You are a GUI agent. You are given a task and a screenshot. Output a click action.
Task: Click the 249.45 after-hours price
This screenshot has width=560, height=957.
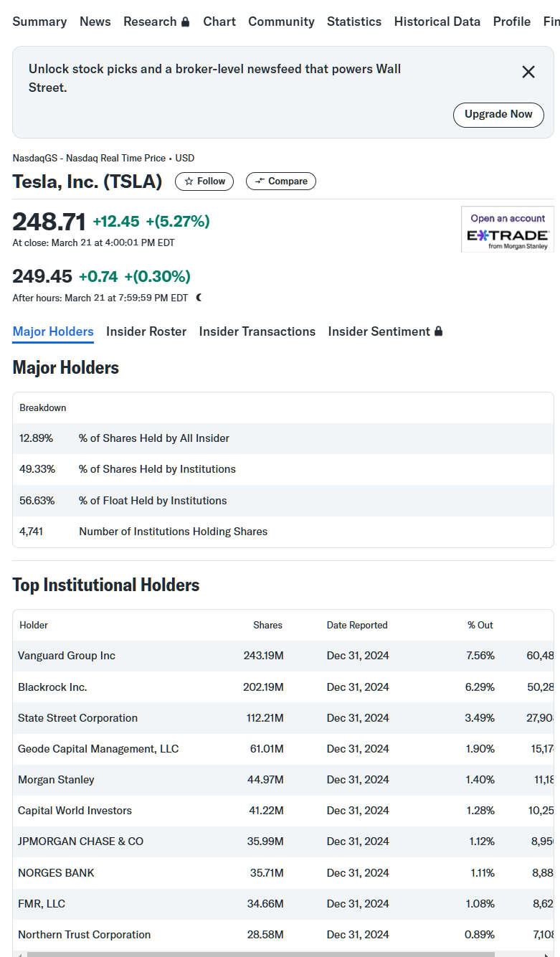(x=42, y=276)
